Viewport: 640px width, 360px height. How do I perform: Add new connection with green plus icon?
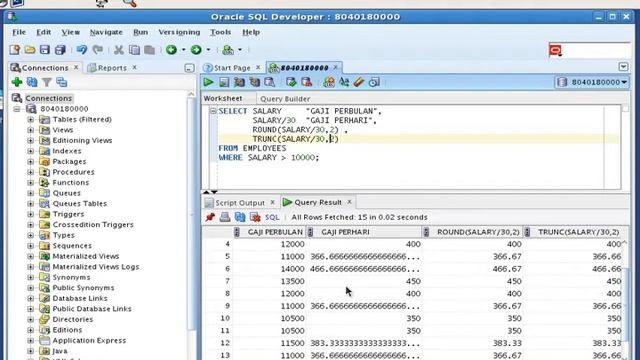coord(17,82)
